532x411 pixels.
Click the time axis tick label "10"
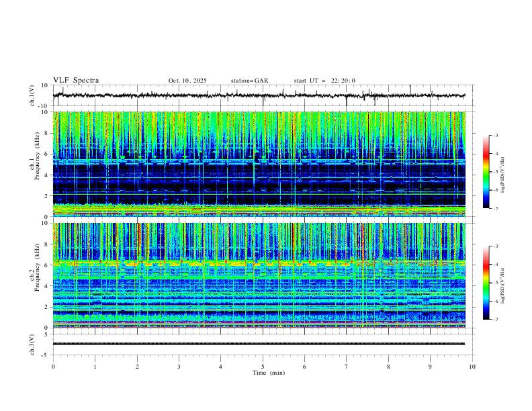(x=472, y=367)
